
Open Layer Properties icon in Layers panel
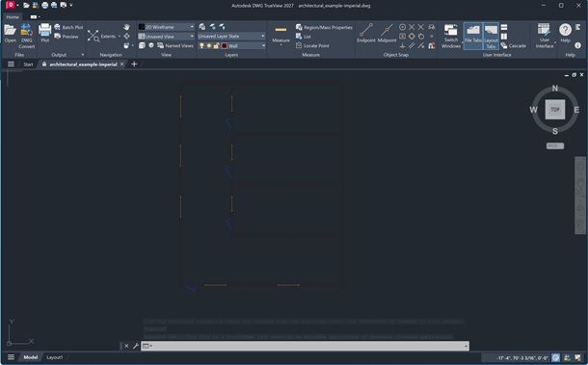pyautogui.click(x=202, y=27)
